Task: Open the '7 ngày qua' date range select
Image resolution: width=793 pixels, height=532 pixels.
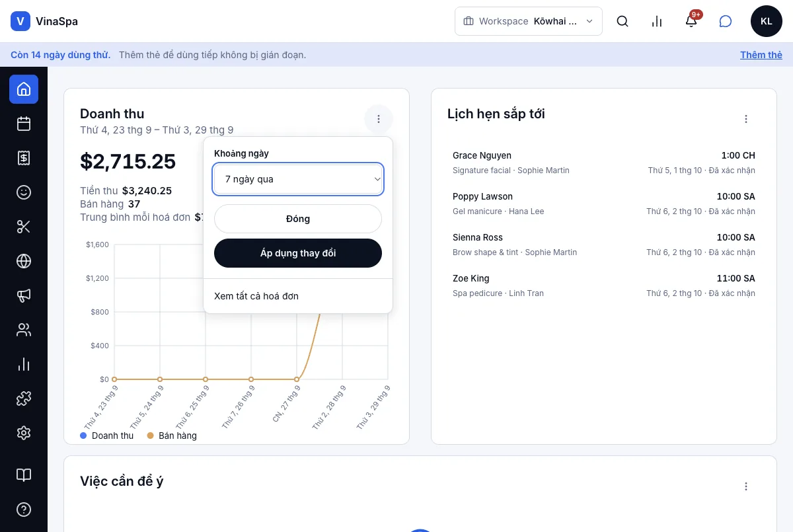Action: click(x=298, y=179)
